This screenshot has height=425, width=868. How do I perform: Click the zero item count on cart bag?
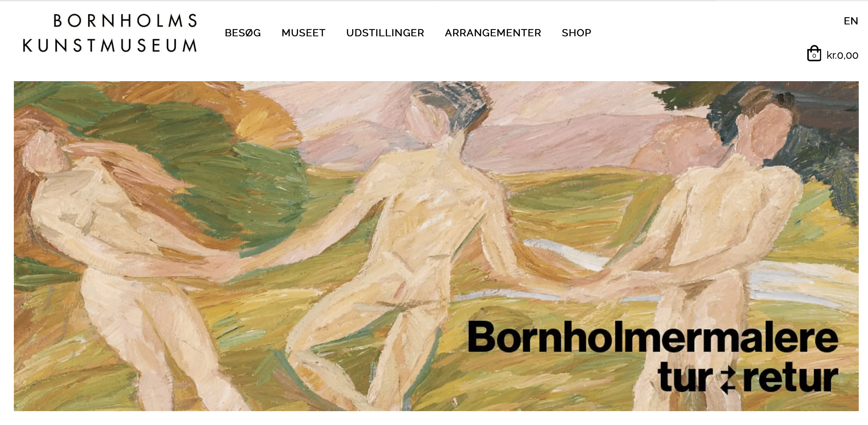click(814, 56)
